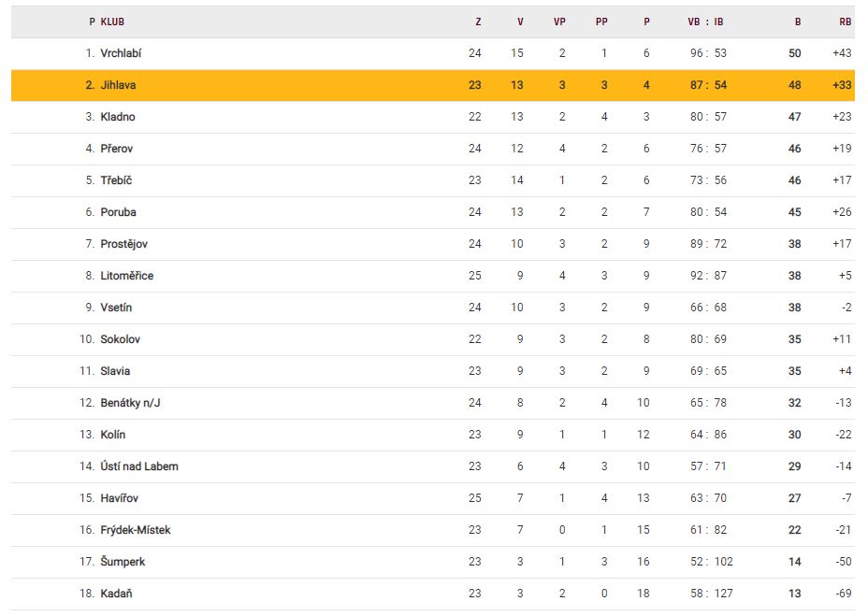Sort by the Z column header
868x616 pixels.
(x=478, y=21)
